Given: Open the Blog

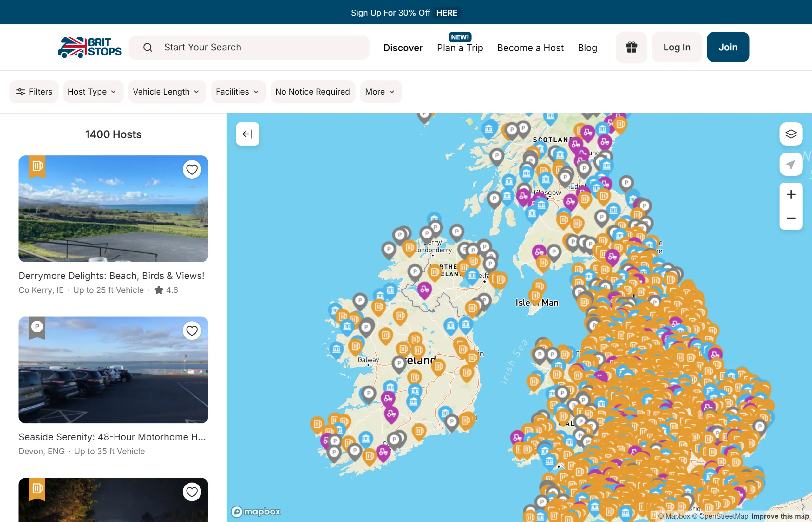Looking at the screenshot, I should (x=587, y=48).
